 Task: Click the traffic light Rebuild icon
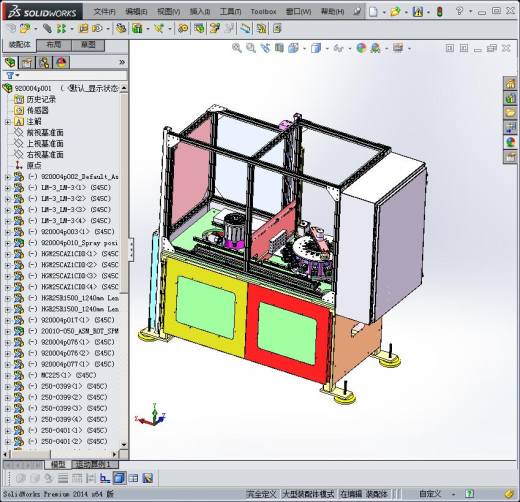click(440, 12)
